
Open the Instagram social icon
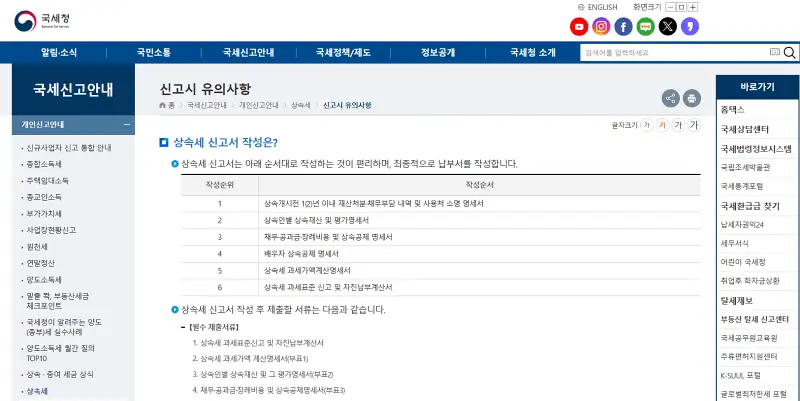[601, 27]
